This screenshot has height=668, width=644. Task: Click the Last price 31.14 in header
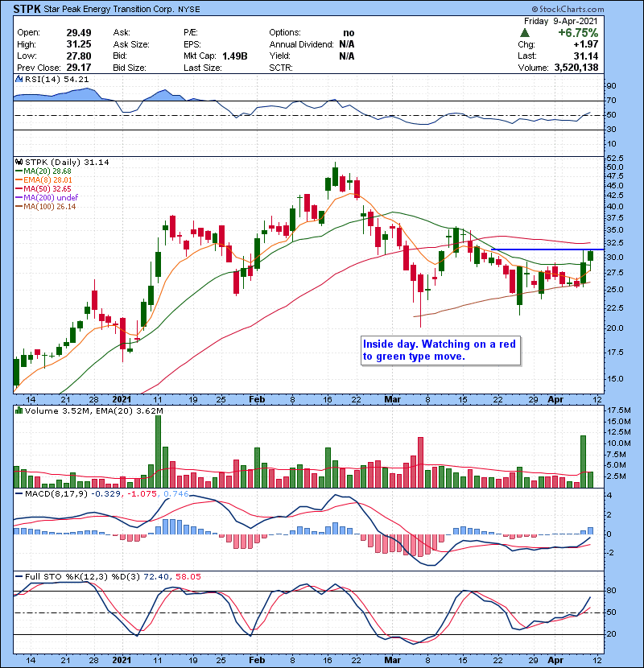coord(585,56)
